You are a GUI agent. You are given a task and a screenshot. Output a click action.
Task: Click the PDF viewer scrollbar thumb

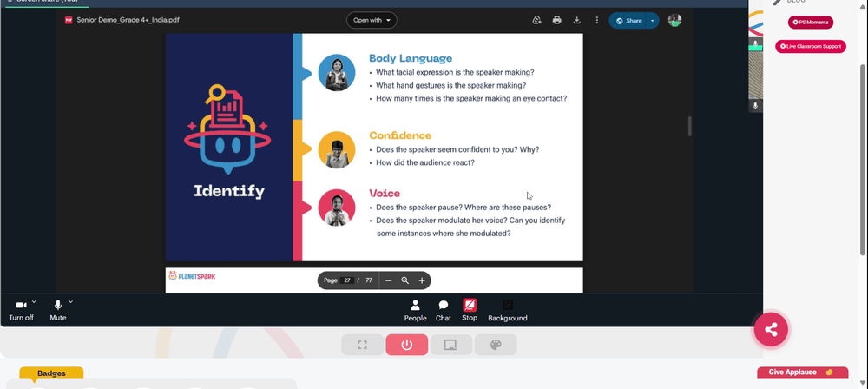689,127
